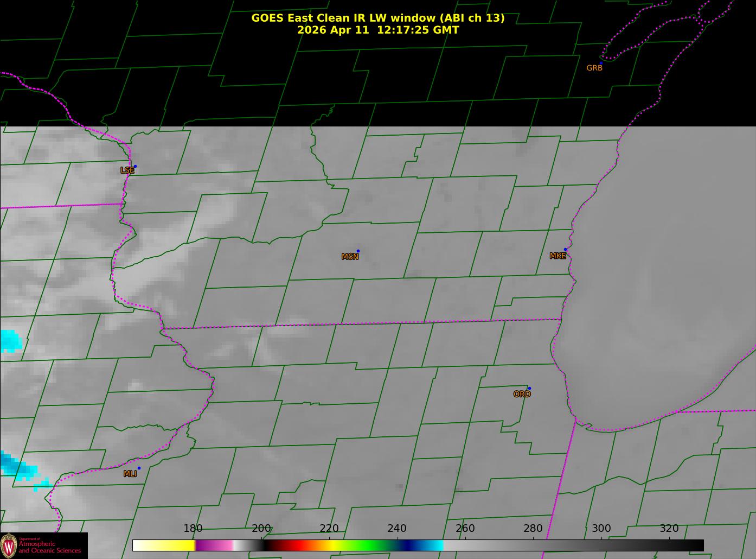Viewport: 756px width, 559px height.
Task: Pick the yellow segment of the colorbar
Action: [174, 545]
